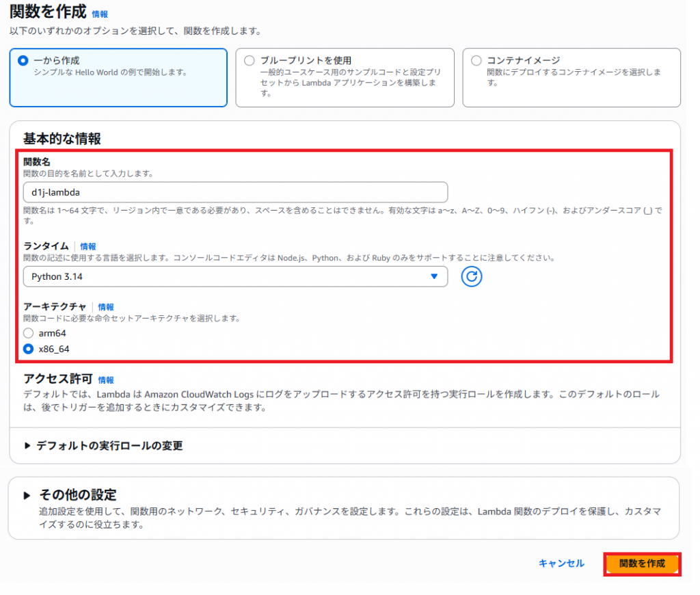Select the ブループリントを使用 radio button
The height and width of the screenshot is (595, 700).
click(249, 60)
